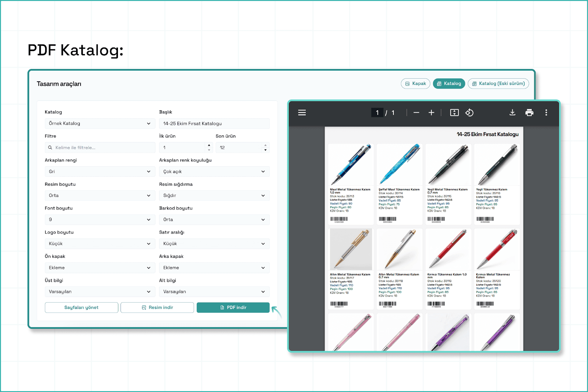The image size is (588, 392).
Task: Switch to the Kapak tab
Action: pos(415,84)
